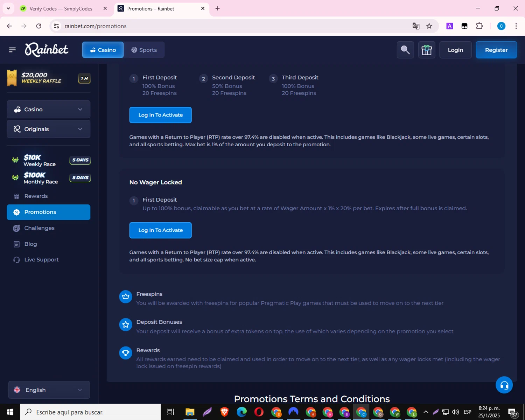
Task: Switch to the Sports tab
Action: 144,50
